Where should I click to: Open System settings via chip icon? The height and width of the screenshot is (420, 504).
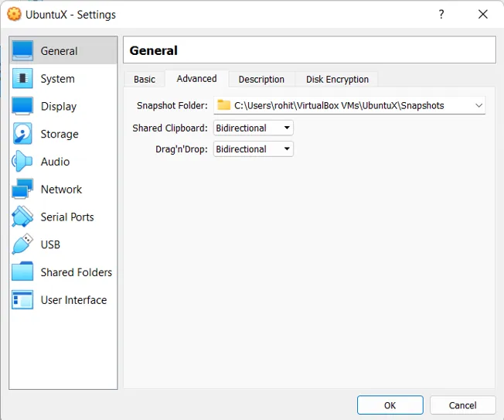point(22,78)
